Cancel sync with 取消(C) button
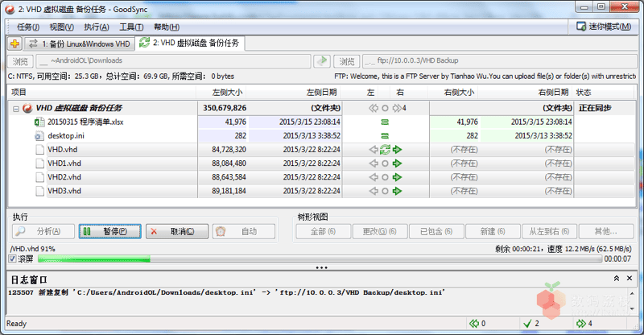This screenshot has height=335, width=644. 177,231
